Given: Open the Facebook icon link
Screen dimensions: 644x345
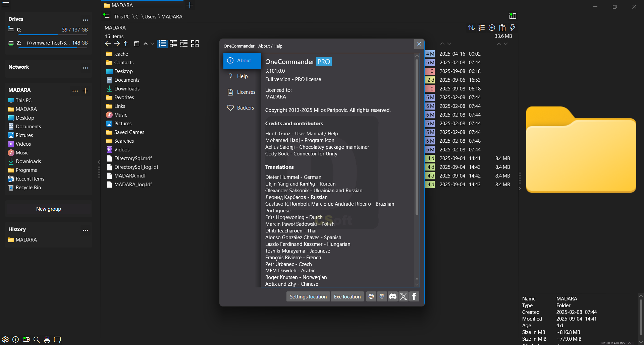Looking at the screenshot, I should 414,296.
